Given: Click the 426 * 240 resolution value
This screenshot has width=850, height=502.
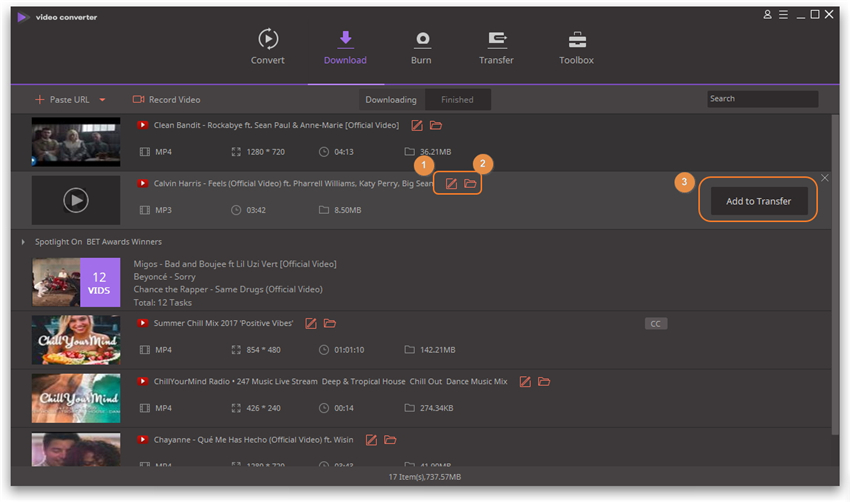Looking at the screenshot, I should coord(263,408).
